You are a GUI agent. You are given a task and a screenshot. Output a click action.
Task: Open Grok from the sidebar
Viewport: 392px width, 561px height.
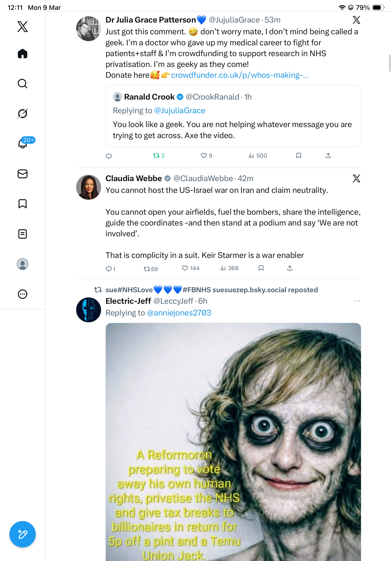point(23,114)
